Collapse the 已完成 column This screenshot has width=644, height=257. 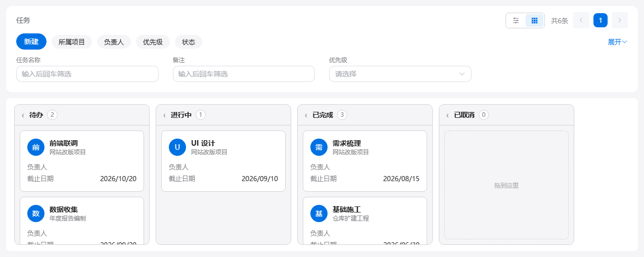[x=306, y=115]
